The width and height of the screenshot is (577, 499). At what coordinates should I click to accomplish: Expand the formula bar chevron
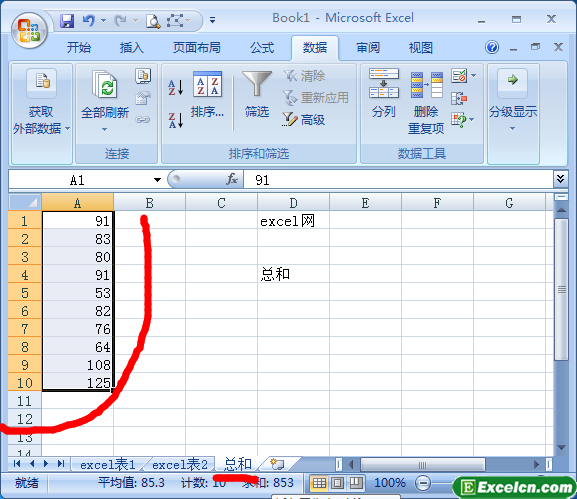(x=560, y=179)
